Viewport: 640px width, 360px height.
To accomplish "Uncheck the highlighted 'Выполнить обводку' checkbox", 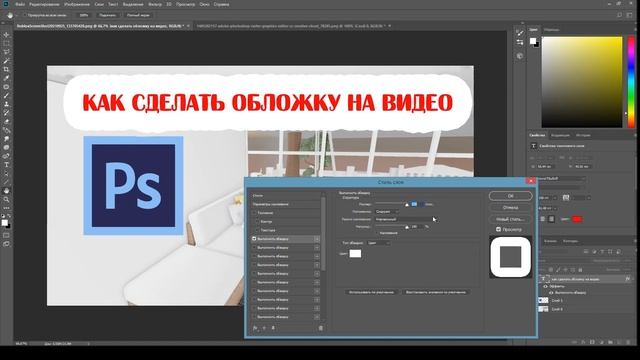I will pyautogui.click(x=254, y=239).
